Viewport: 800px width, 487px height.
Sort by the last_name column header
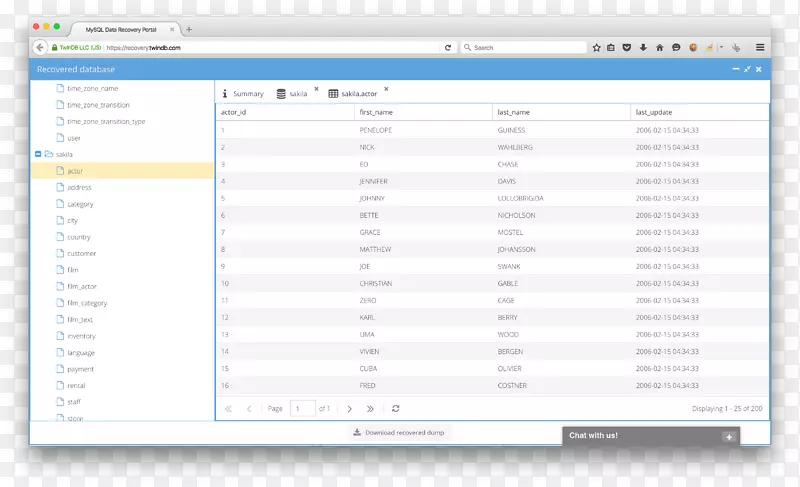point(513,112)
